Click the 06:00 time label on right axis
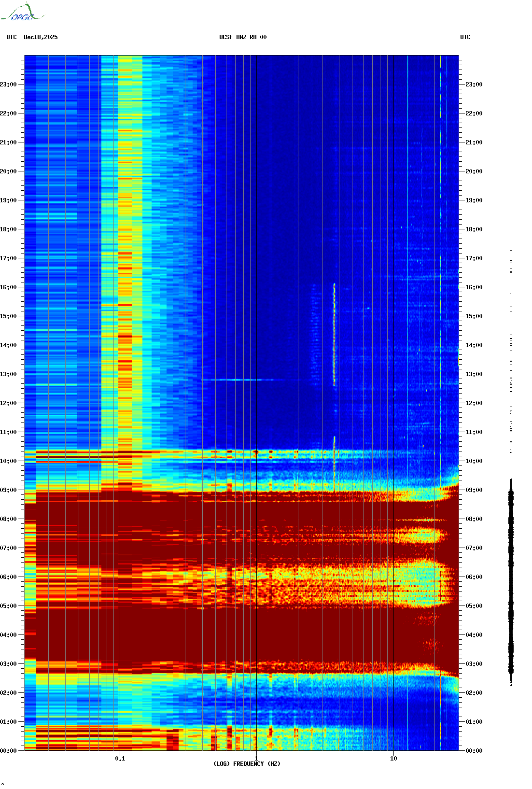 tap(474, 577)
